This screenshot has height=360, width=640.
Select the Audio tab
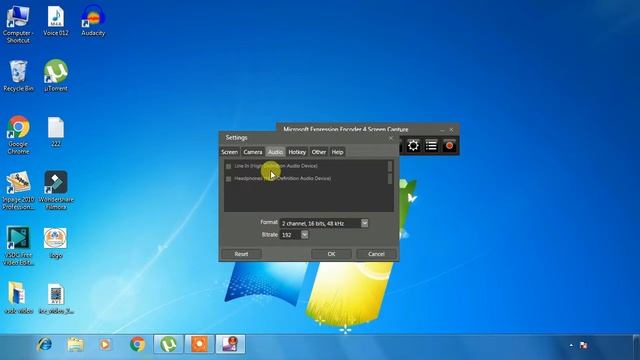[x=275, y=152]
